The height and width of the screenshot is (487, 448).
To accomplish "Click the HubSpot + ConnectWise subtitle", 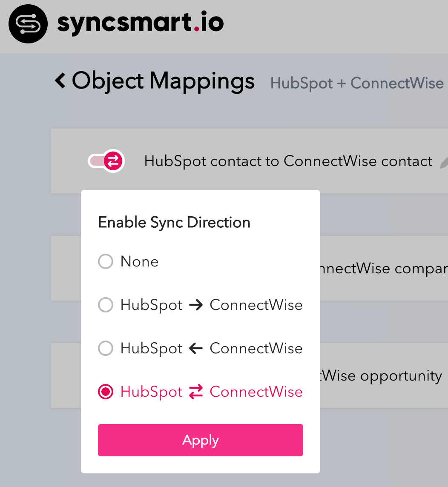I will (x=357, y=83).
